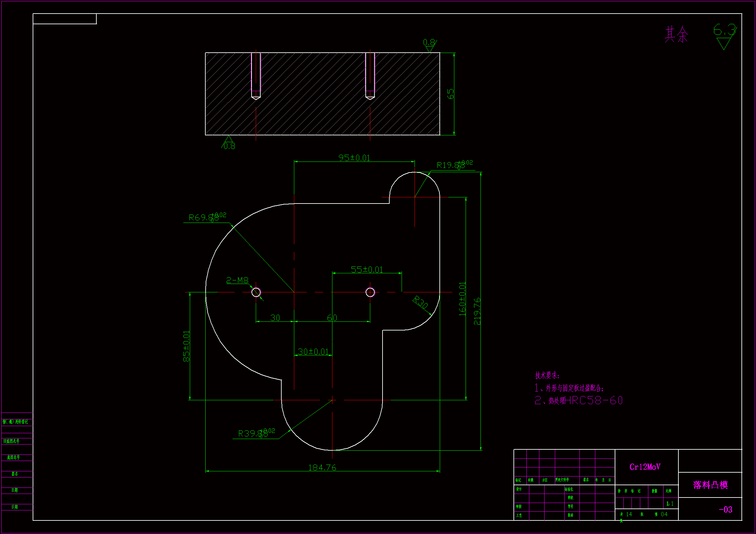The width and height of the screenshot is (756, 534).
Task: Click the 2-M8 hole callout label
Action: [x=237, y=280]
